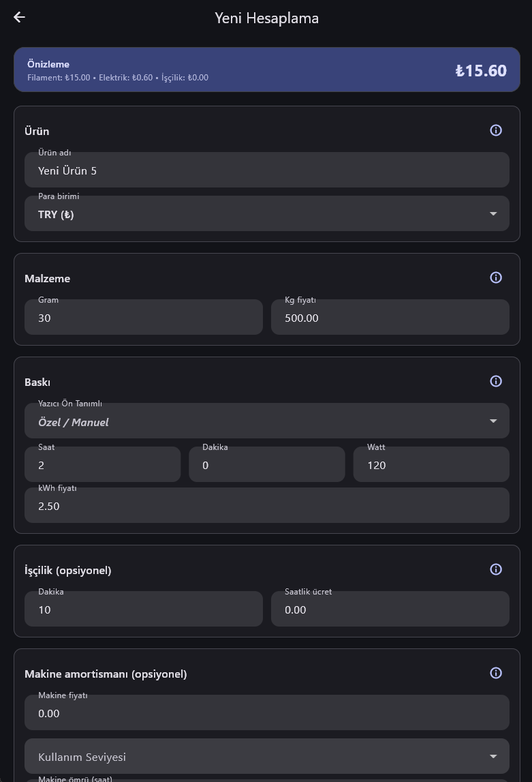Select the Watt input field
Screen dimensions: 532x782
pyautogui.click(x=431, y=464)
